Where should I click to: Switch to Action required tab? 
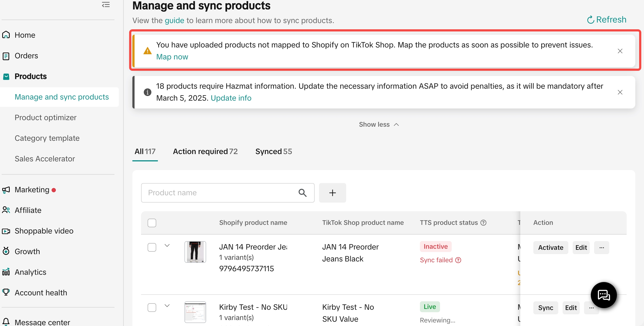(x=205, y=151)
